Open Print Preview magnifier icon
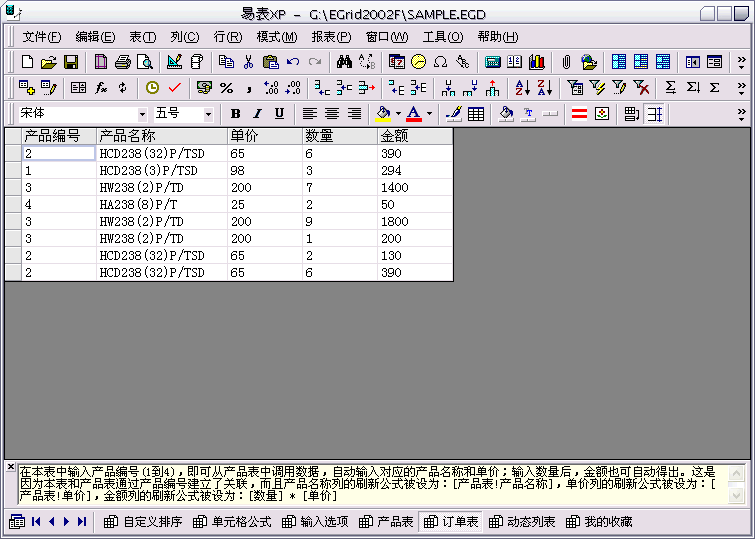The width and height of the screenshot is (755, 539). click(144, 62)
